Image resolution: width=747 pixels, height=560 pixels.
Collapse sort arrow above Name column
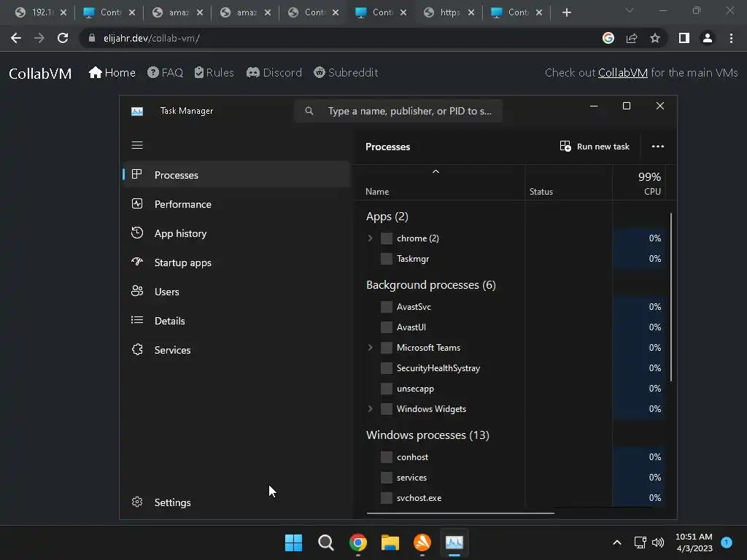tap(436, 171)
